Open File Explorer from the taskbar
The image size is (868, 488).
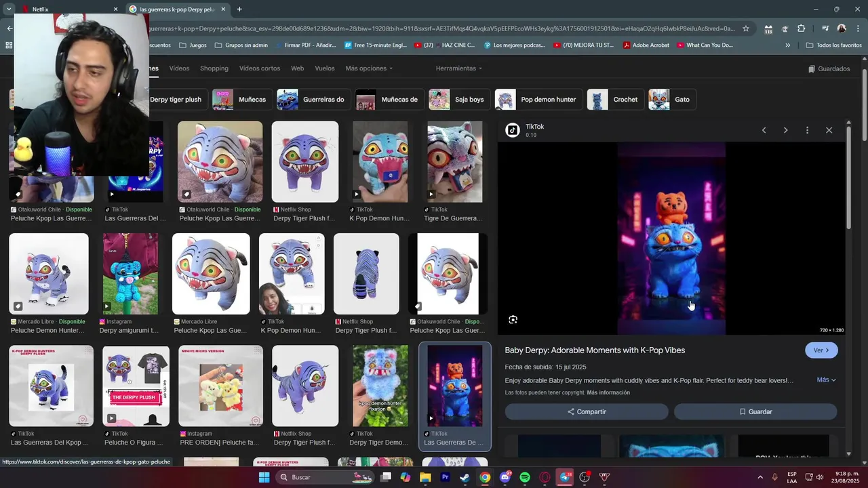[x=425, y=477]
